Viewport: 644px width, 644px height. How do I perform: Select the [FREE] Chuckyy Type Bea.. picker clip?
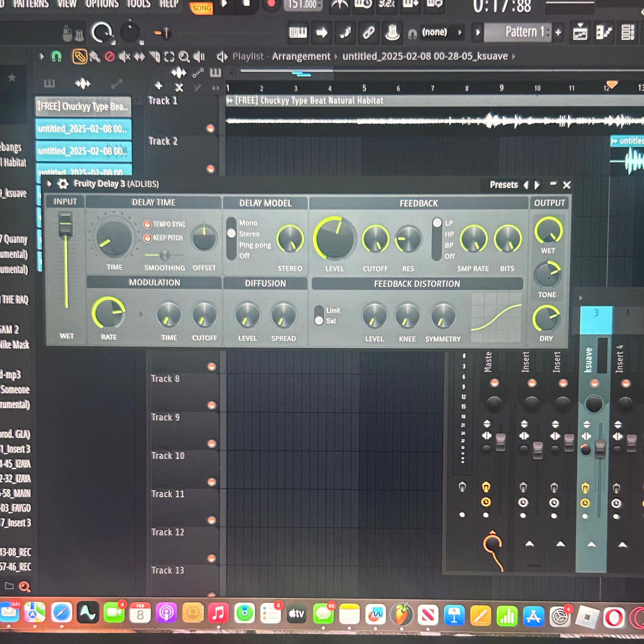(x=83, y=107)
